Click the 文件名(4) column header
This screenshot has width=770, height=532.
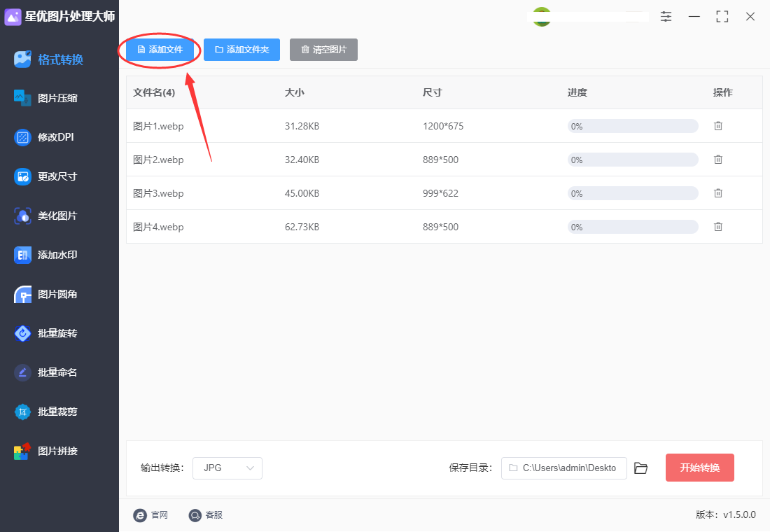[154, 92]
